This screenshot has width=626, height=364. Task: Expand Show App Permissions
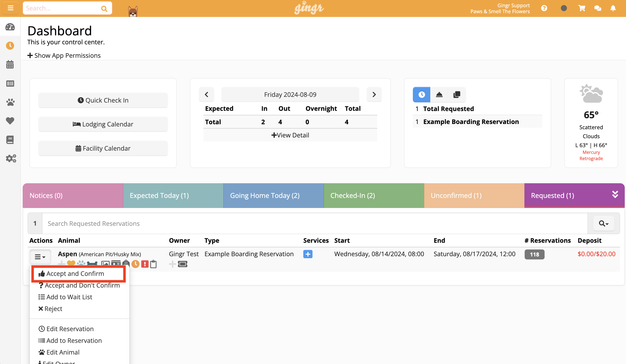click(64, 56)
